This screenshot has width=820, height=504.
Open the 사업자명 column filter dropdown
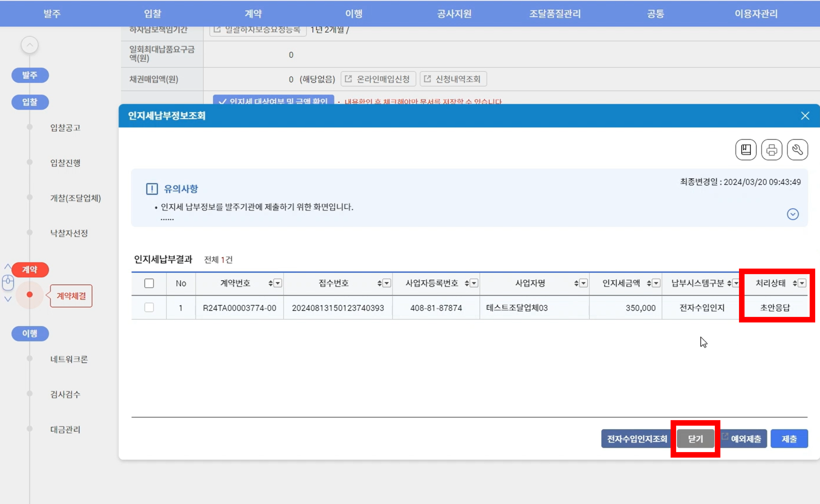point(583,283)
